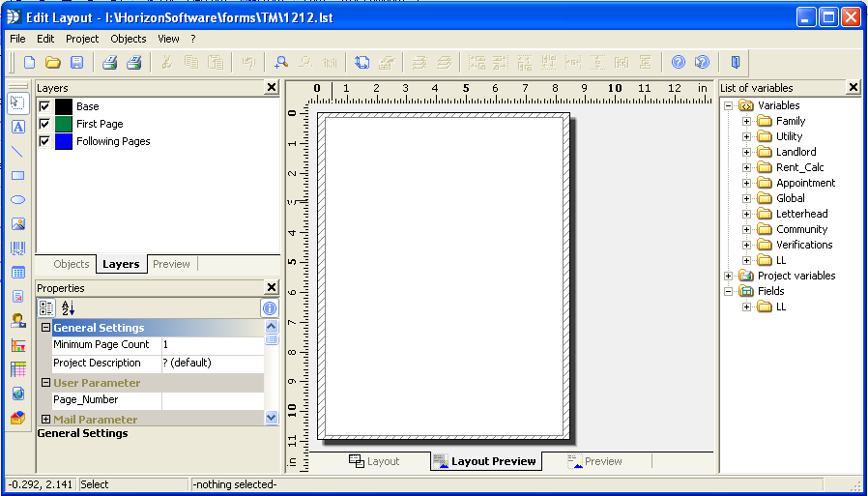Image resolution: width=868 pixels, height=496 pixels.
Task: Choose the Ellipse tool
Action: pyautogui.click(x=17, y=200)
